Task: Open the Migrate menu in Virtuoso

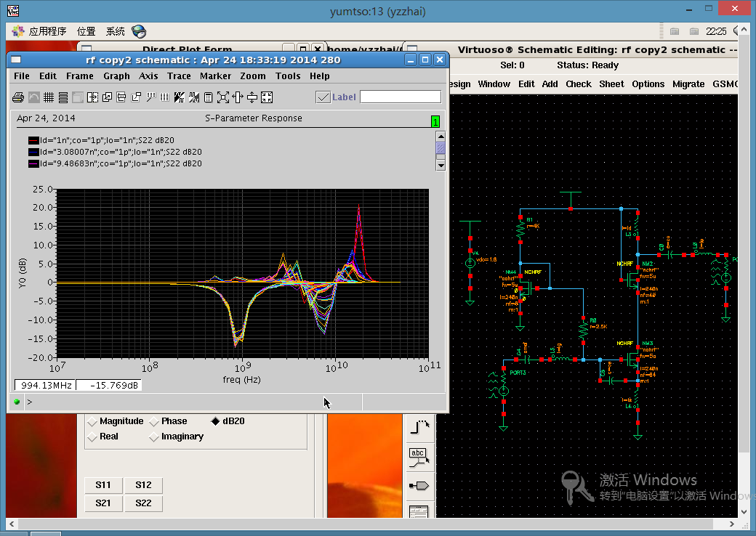Action: point(688,84)
